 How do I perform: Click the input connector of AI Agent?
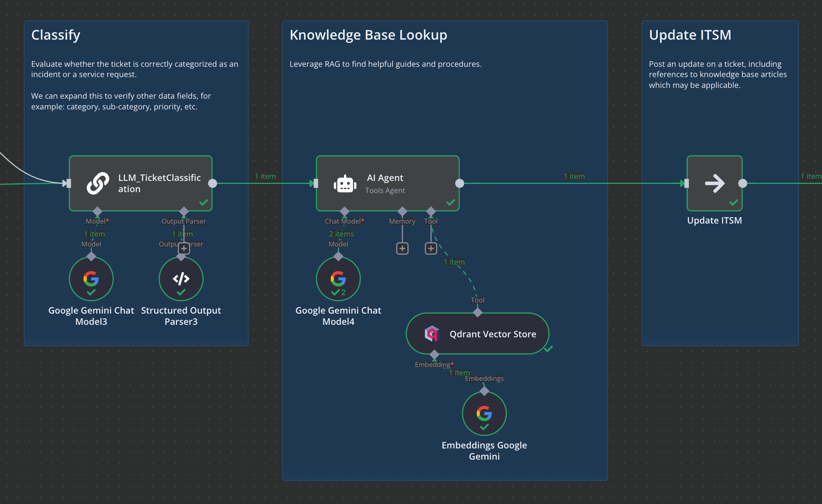[x=316, y=184]
